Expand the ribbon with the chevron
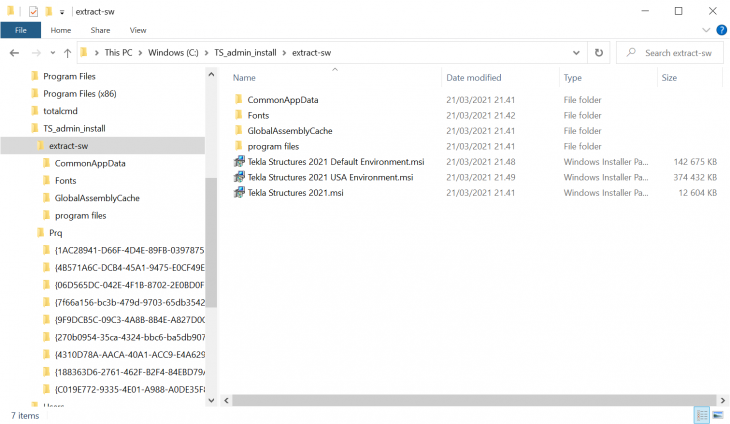Screen dimensions: 730x424 [x=706, y=30]
